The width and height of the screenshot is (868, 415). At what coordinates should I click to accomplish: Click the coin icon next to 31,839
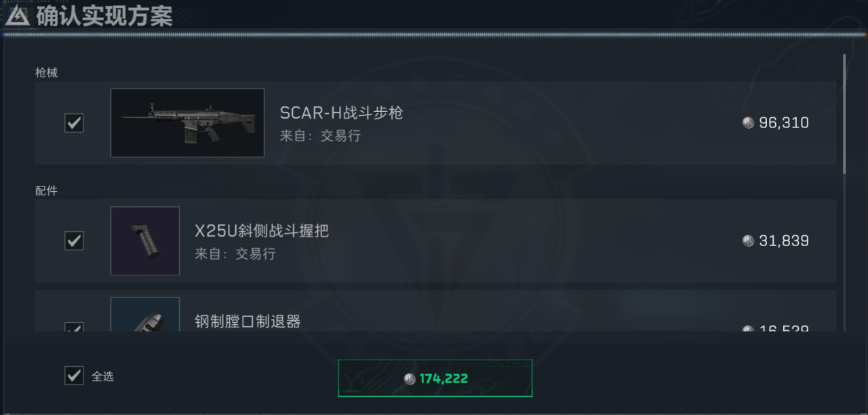[748, 241]
